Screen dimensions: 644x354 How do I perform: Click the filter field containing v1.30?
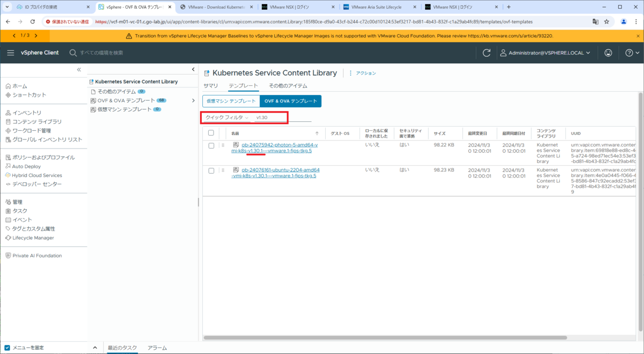coord(283,117)
